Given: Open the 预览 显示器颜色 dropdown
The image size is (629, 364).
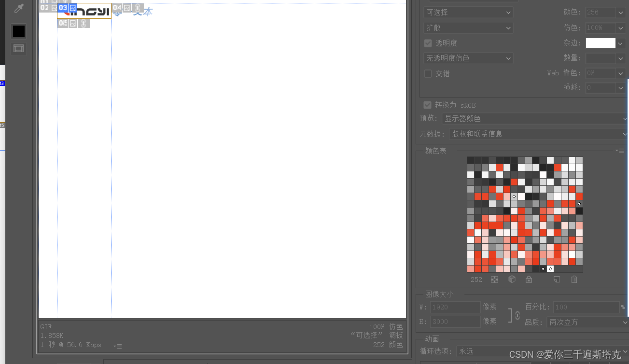Looking at the screenshot, I should pyautogui.click(x=535, y=118).
